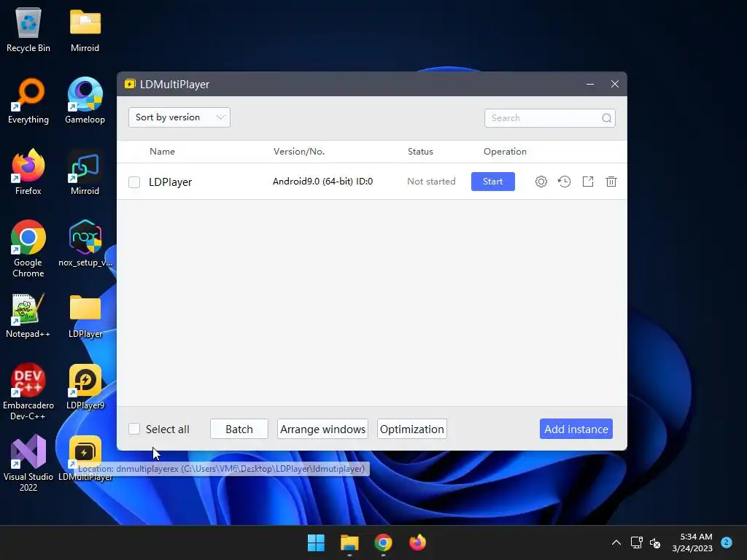Delete LDPlayer instance with trash icon
The image size is (747, 560).
[611, 182]
